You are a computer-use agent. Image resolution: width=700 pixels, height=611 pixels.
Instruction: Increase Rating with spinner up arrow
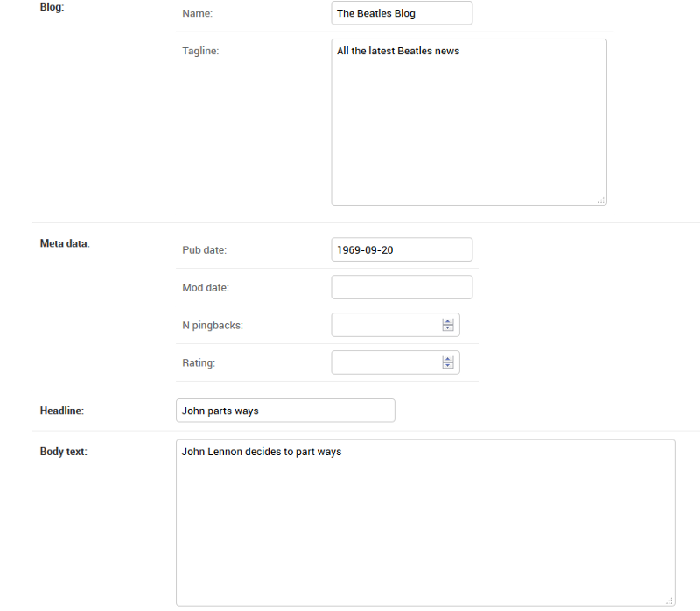(448, 359)
